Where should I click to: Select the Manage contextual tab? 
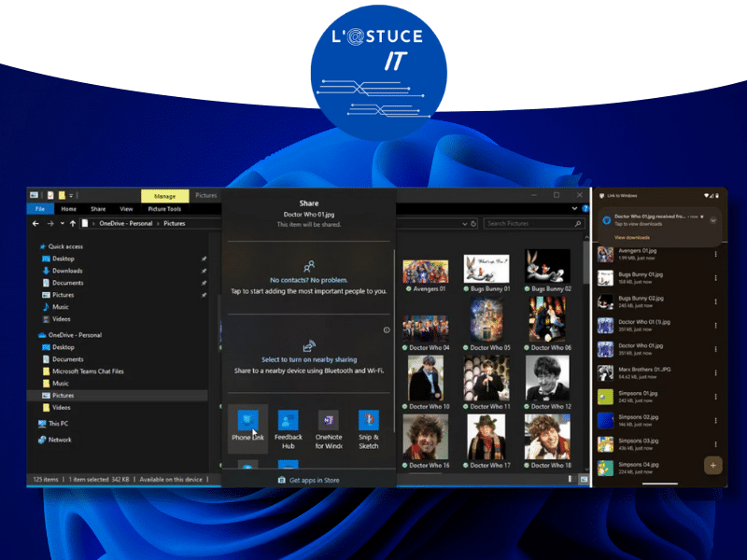(x=165, y=196)
